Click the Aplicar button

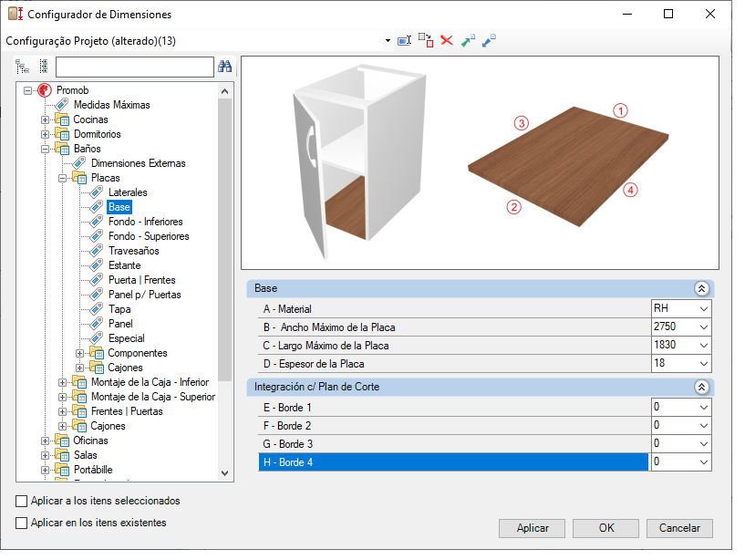click(x=533, y=528)
